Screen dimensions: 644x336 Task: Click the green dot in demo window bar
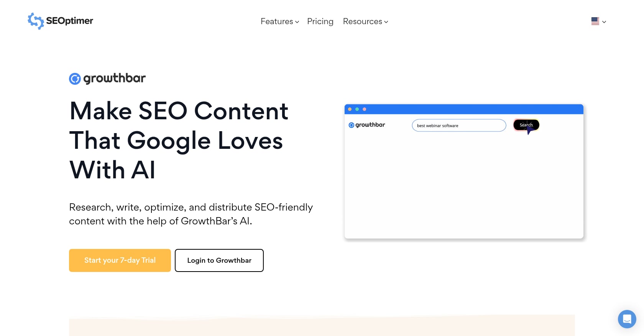[x=357, y=109]
